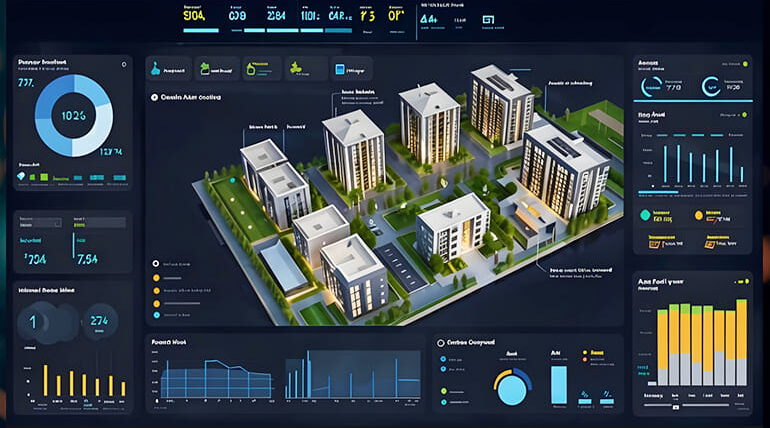Click the yellow circle indicator in right panel
The width and height of the screenshot is (770, 428).
tap(698, 215)
